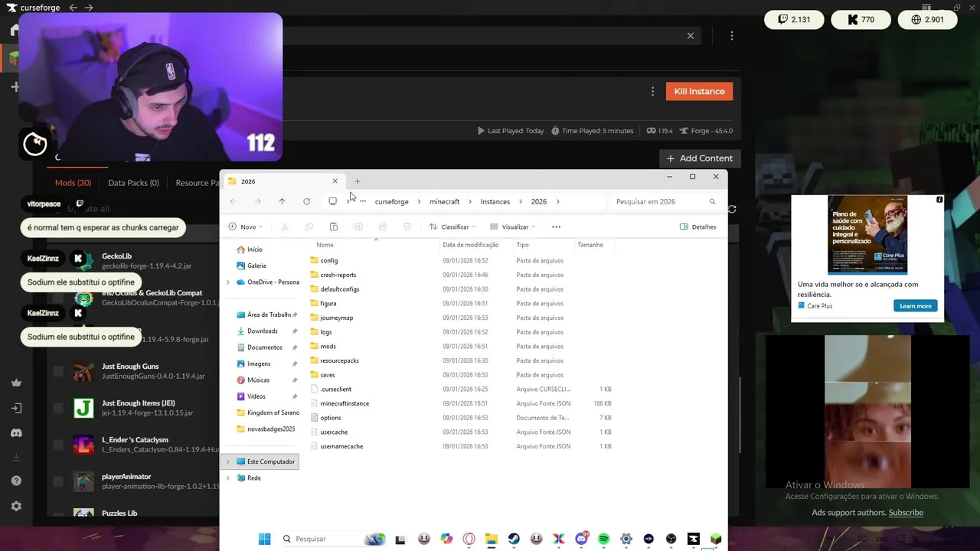This screenshot has width=980, height=551.
Task: Toggle the Detalhes pane button
Action: [698, 227]
